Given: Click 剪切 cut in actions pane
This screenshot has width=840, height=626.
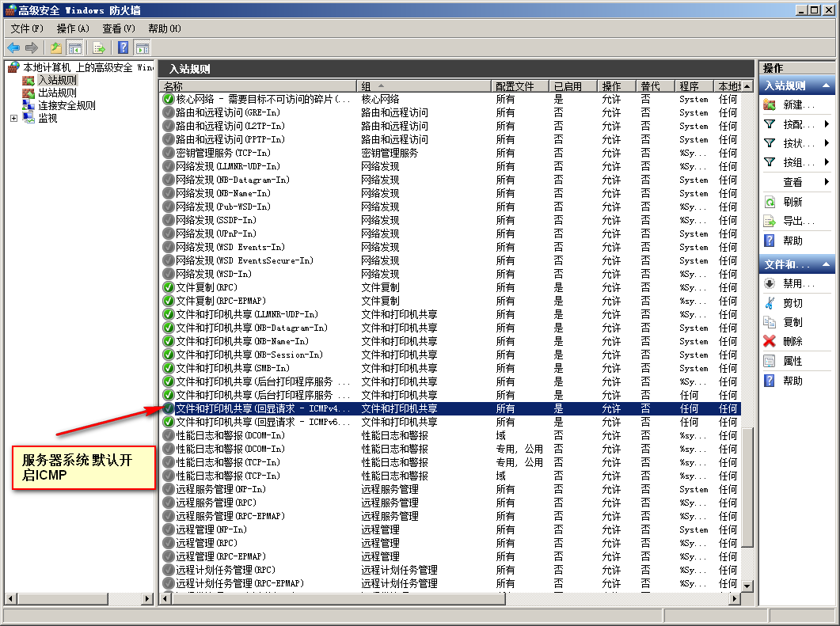Looking at the screenshot, I should click(x=792, y=303).
